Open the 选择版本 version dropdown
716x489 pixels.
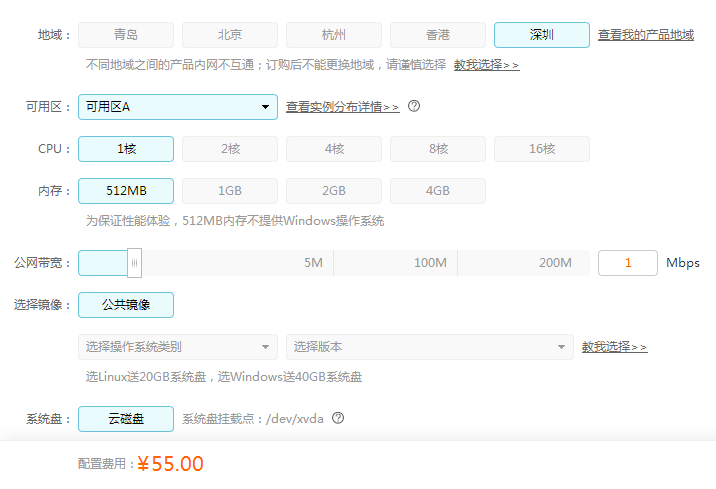pos(430,347)
